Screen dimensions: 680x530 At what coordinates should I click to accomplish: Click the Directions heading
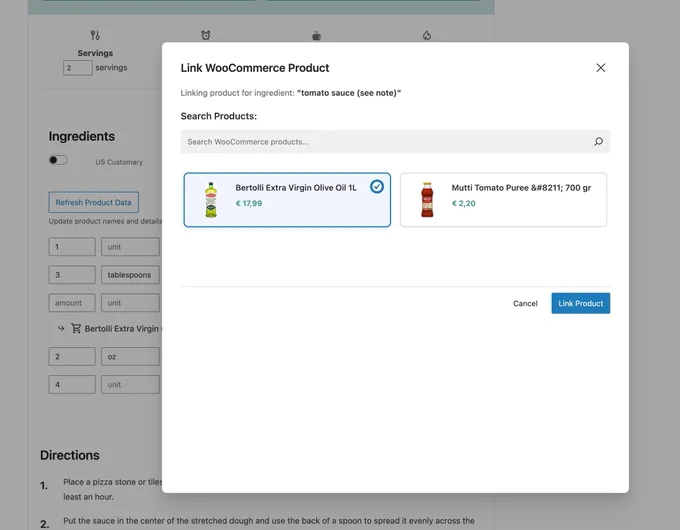point(70,455)
